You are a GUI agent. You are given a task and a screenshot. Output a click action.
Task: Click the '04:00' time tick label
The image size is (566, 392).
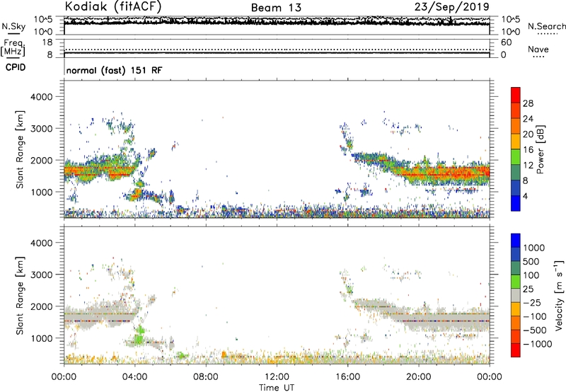click(x=135, y=377)
